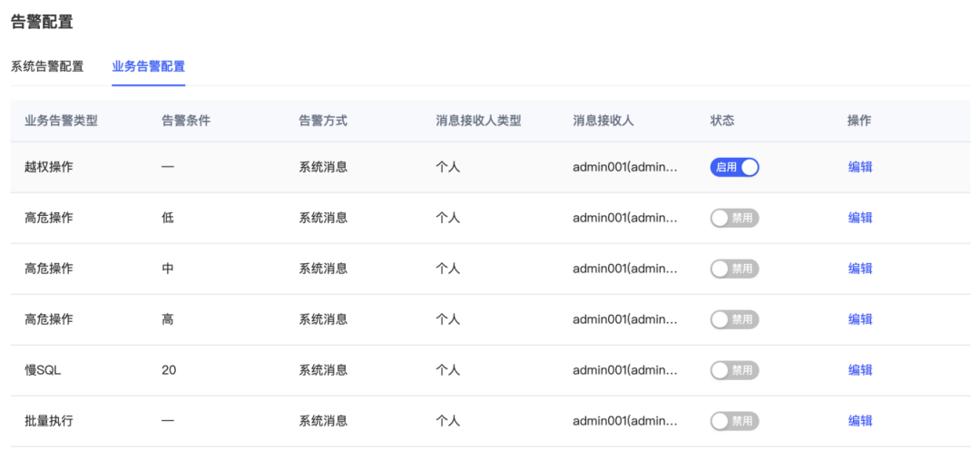Viewport: 980px width, 450px height.
Task: Click the 消息接收人 column header
Action: (x=603, y=121)
